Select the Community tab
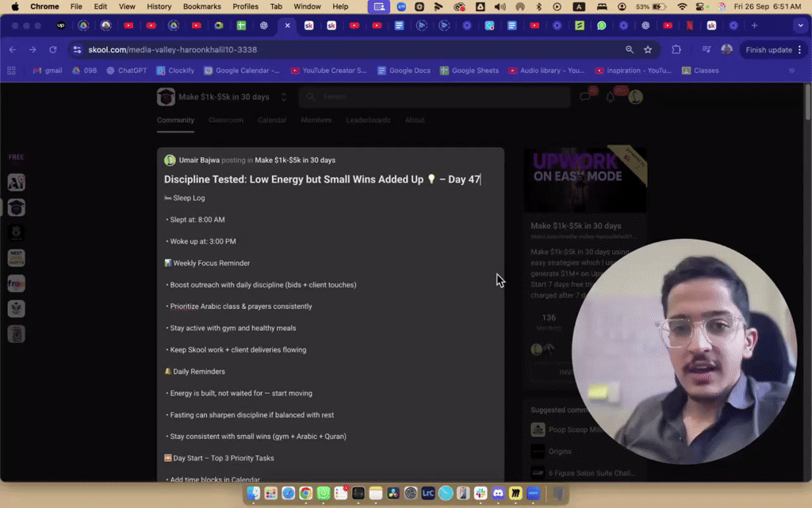The width and height of the screenshot is (812, 508). 175,120
